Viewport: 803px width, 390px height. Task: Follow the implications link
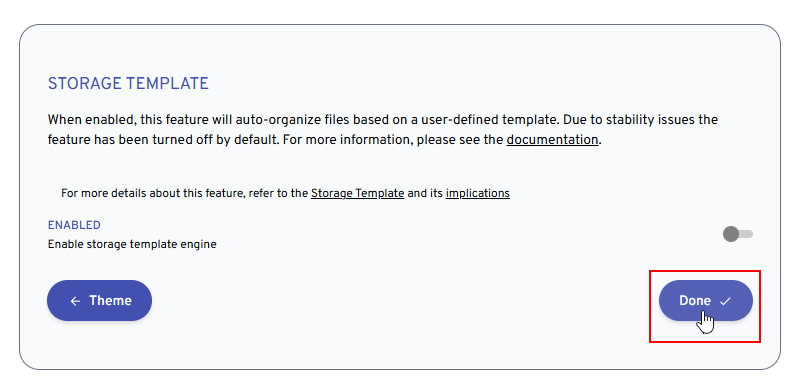[478, 193]
